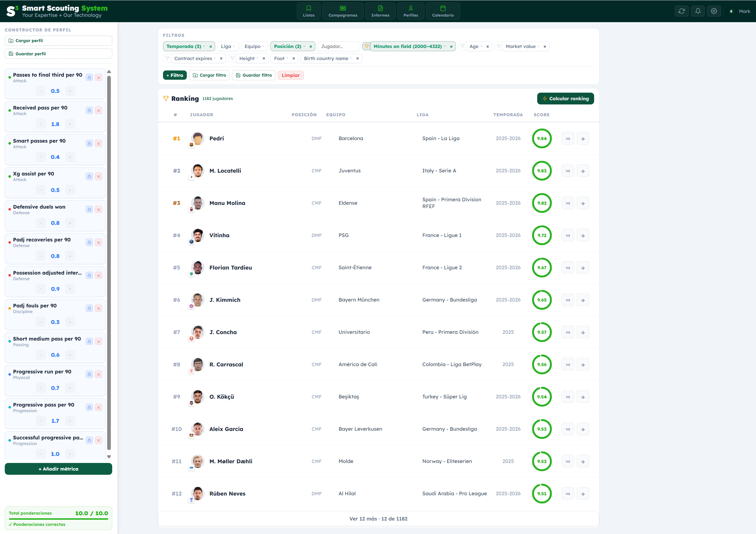756x534 pixels.
Task: Remove the Posición (2) filter
Action: pyautogui.click(x=311, y=47)
